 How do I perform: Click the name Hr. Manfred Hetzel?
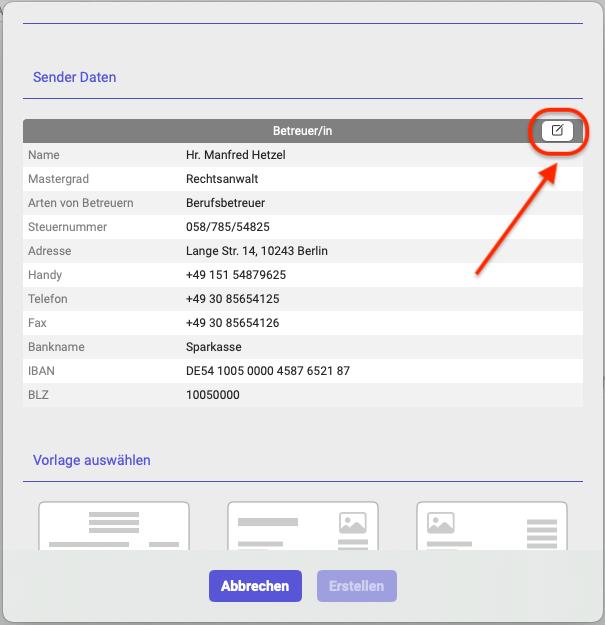tap(236, 155)
